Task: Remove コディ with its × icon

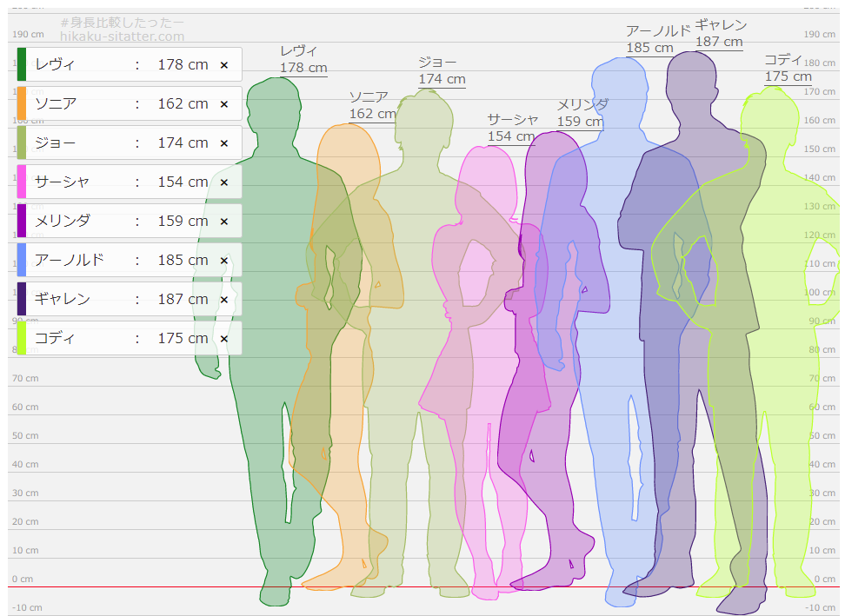Action: pyautogui.click(x=223, y=339)
